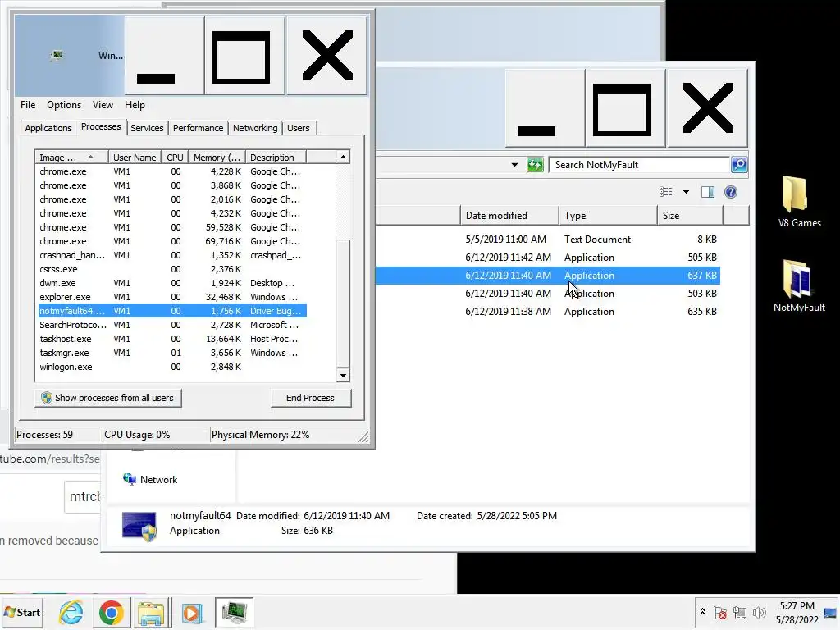
Task: Select the SearchProtoco... process row
Action: click(x=172, y=325)
